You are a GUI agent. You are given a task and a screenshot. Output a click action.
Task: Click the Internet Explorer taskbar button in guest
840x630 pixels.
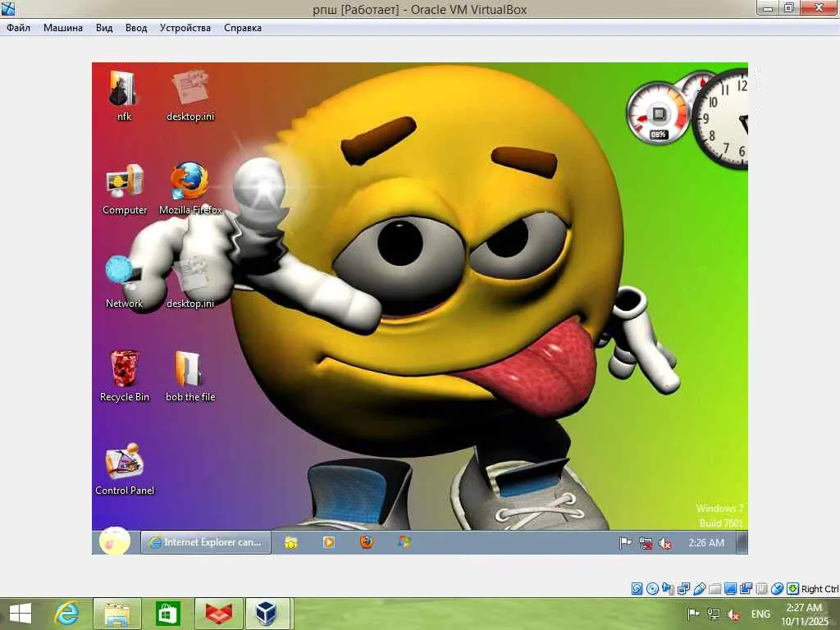tap(206, 542)
